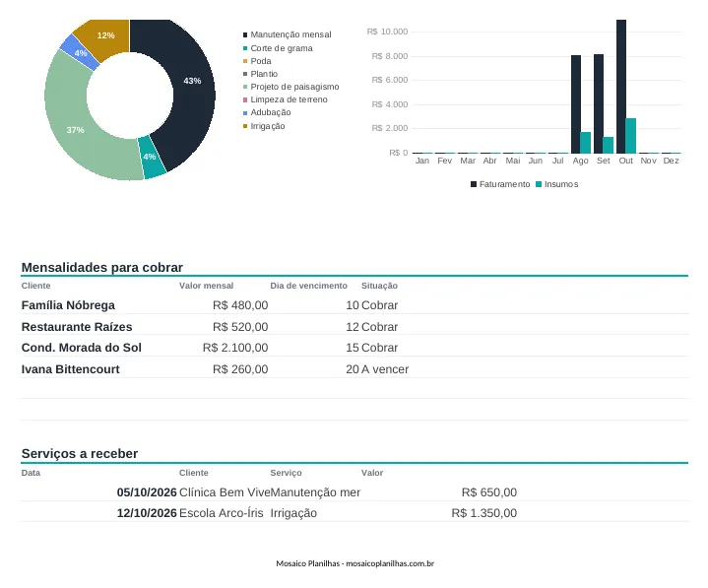Select the Restaurante Raízes client cell
The height and width of the screenshot is (588, 708).
[77, 327]
